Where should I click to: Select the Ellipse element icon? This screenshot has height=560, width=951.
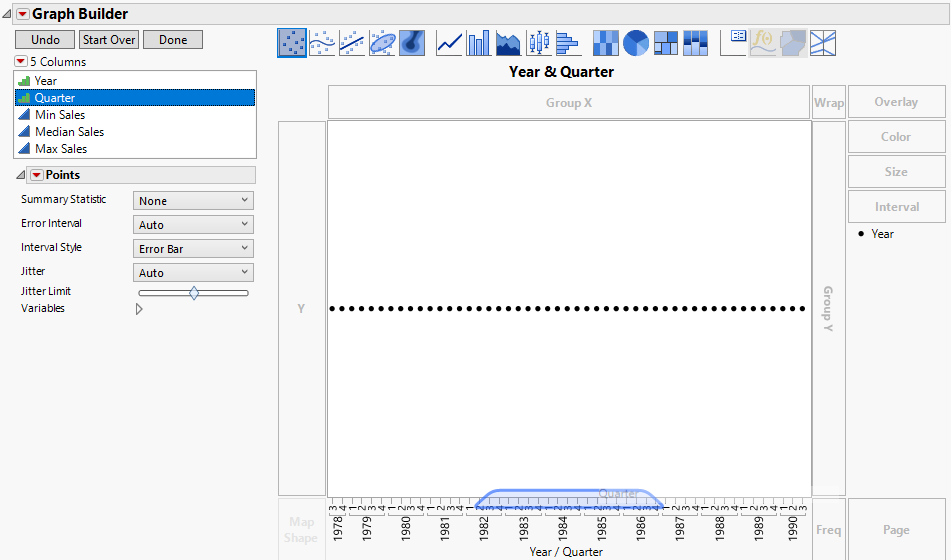(383, 43)
